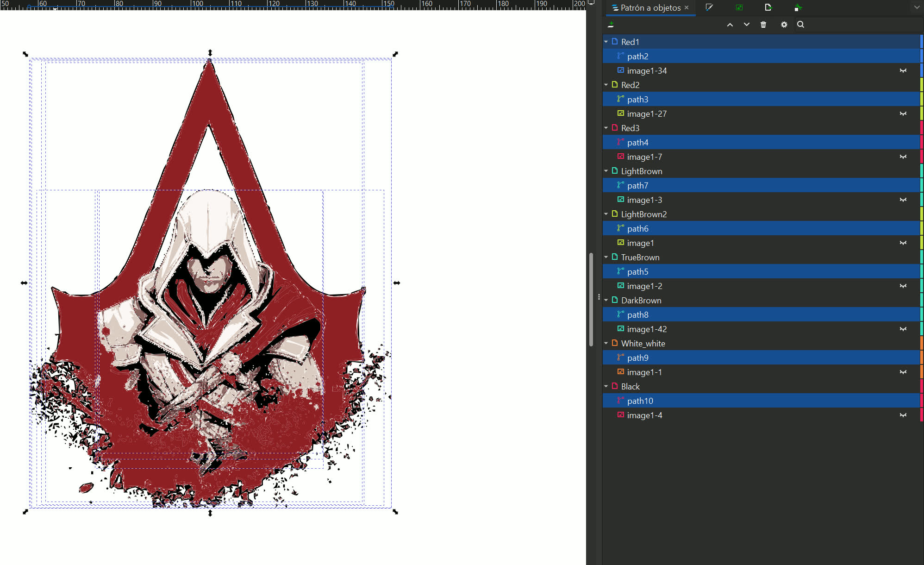Click the layer icon next to Red1
924x565 pixels.
(x=615, y=42)
